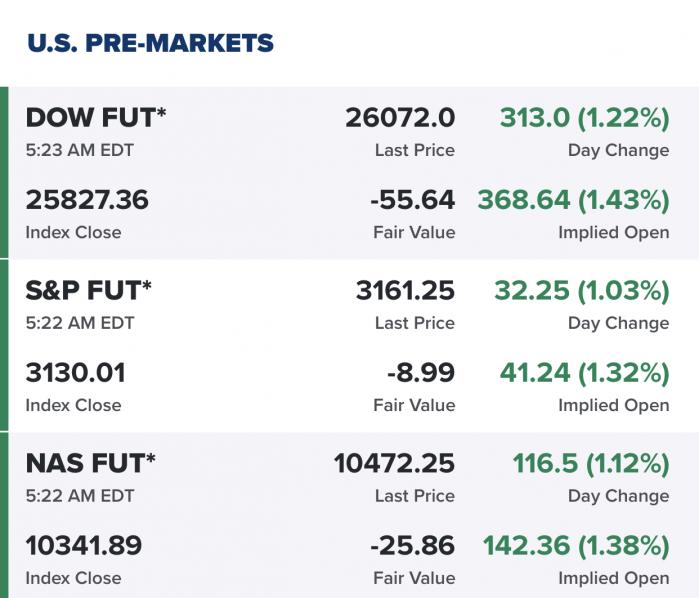The image size is (699, 598).
Task: Click the U.S. PRE-MARKETS heading
Action: (x=150, y=44)
